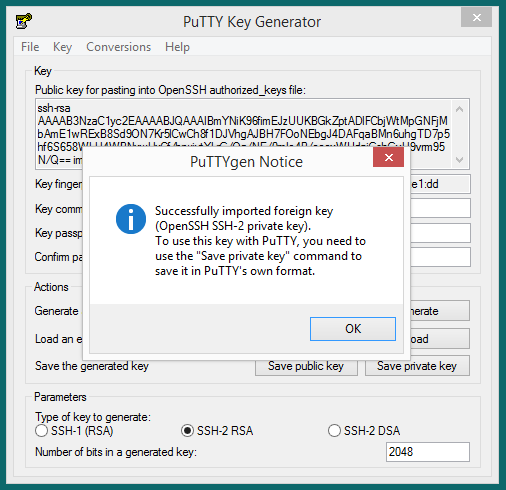Viewport: 506px width, 490px height.
Task: Open the Key menu
Action: (62, 47)
